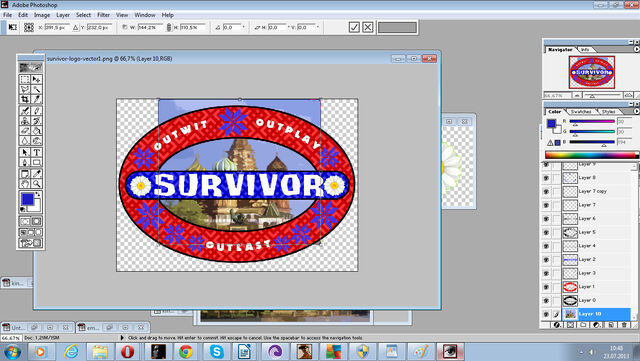Click the width percentage input field

(x=149, y=27)
